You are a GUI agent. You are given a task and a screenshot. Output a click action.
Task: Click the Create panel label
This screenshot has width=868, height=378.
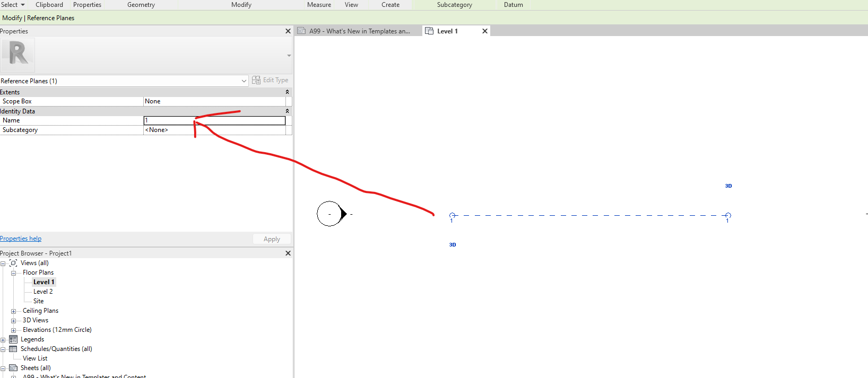(x=390, y=5)
